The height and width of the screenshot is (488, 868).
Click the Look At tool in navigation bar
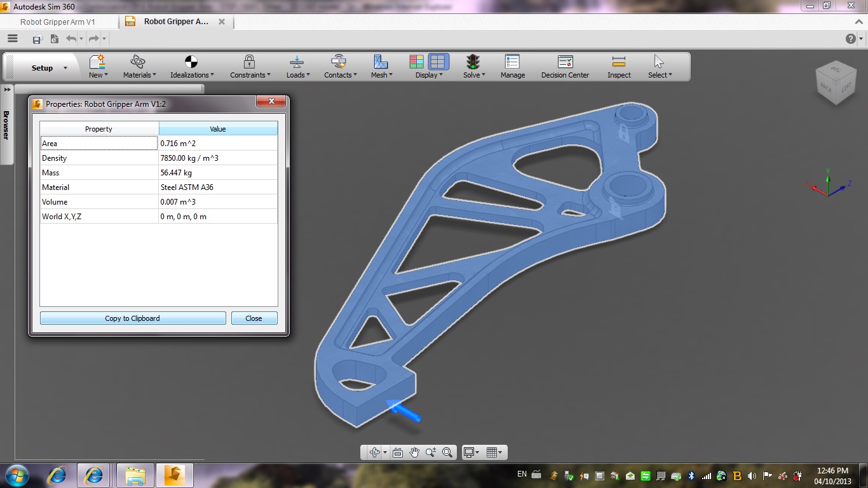(398, 452)
